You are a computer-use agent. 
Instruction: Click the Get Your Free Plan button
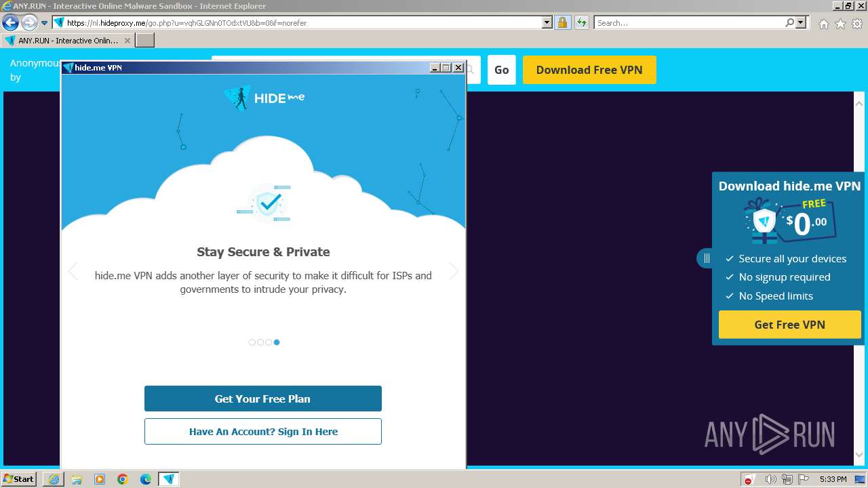[x=263, y=399]
